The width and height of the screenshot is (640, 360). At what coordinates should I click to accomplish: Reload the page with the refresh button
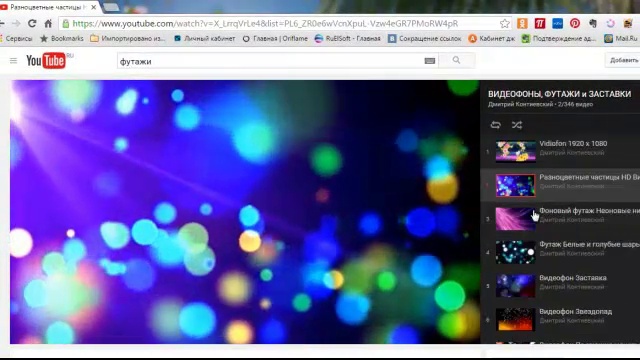(32, 24)
